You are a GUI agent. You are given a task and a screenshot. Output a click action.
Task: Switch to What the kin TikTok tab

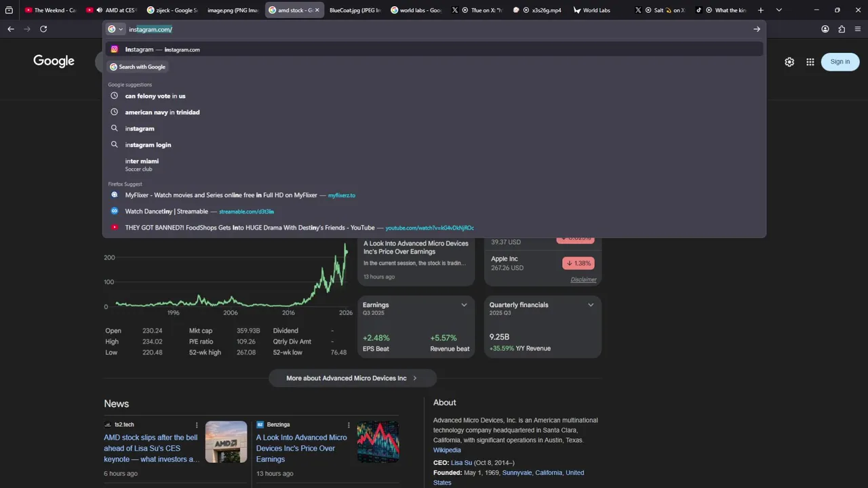tap(721, 10)
